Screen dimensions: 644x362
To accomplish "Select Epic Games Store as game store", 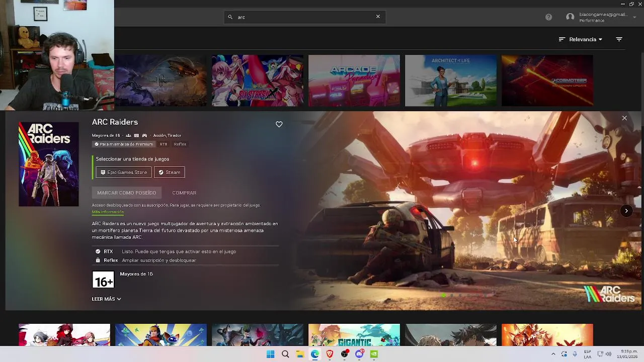I will (124, 172).
